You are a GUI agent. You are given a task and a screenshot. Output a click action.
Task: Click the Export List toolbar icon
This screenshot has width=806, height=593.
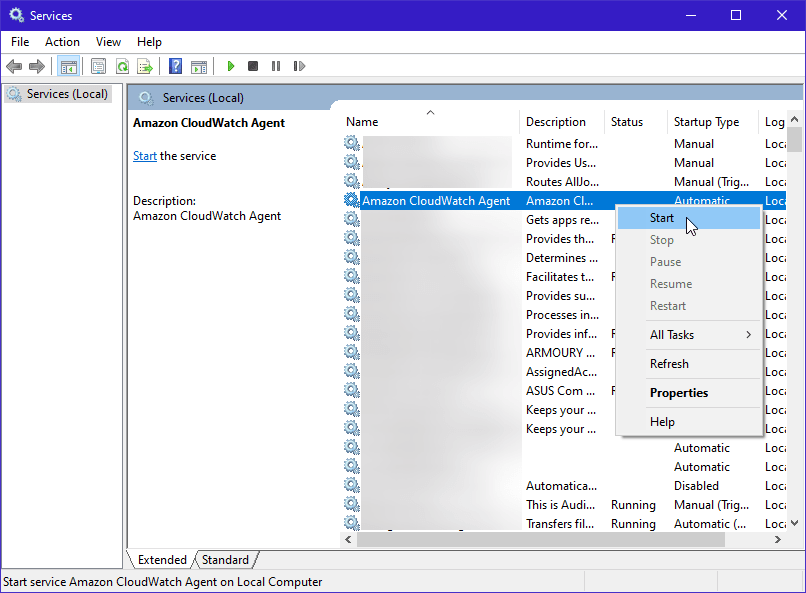pos(145,66)
